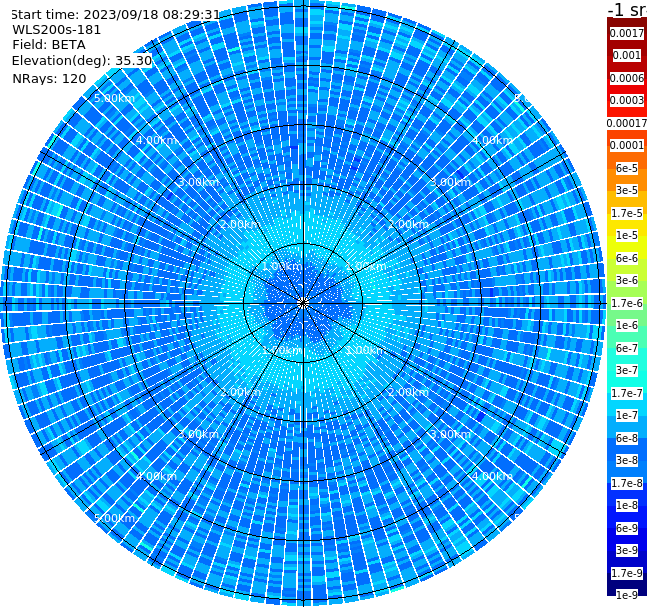The image size is (647, 607).
Task: Click the 1.7e-9 colorbar label
Action: (x=627, y=573)
